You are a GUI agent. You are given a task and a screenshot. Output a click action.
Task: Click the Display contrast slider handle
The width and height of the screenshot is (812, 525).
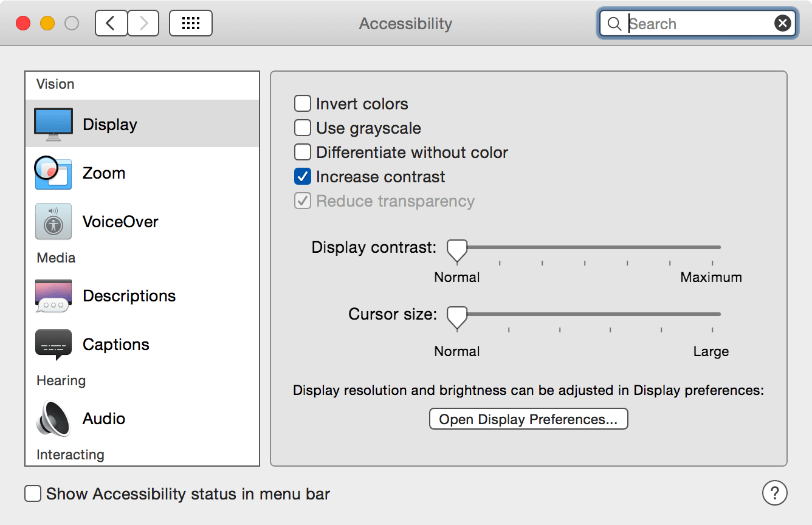coord(456,250)
